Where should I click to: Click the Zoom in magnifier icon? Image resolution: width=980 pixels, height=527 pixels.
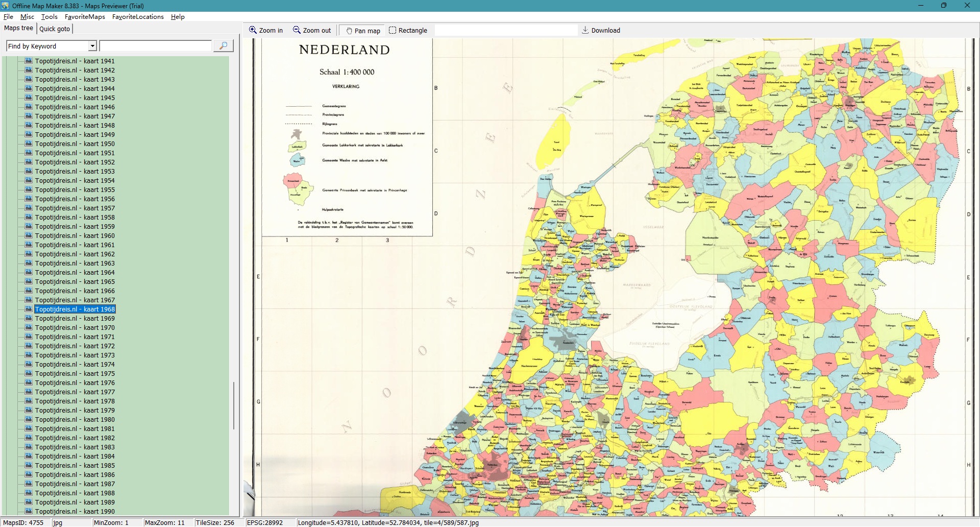253,30
